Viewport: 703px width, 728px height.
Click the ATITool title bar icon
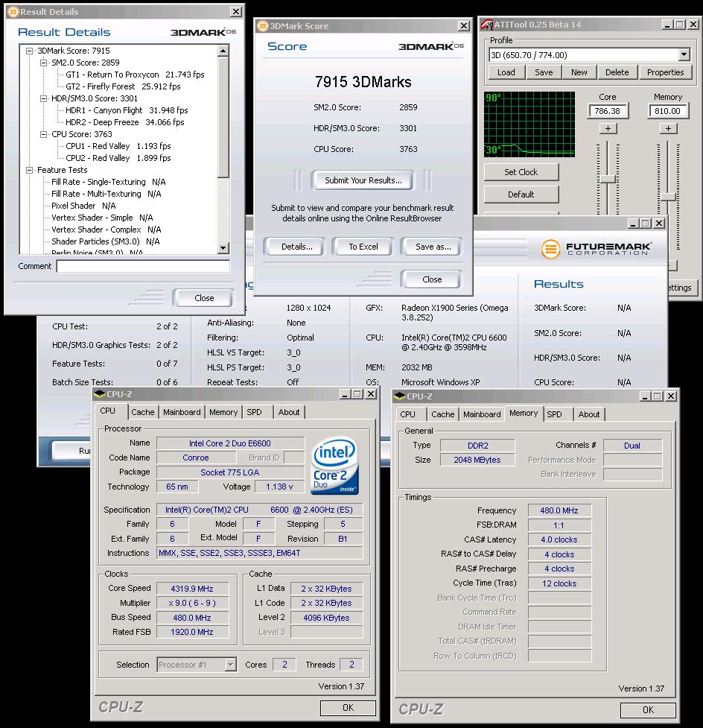point(487,25)
